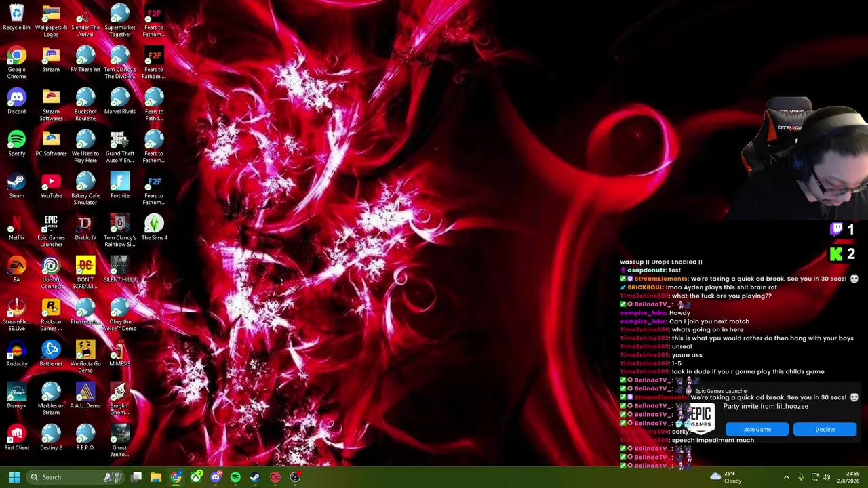868x488 pixels.
Task: Open Slender The Arrival desktop shortcut
Action: 85,21
